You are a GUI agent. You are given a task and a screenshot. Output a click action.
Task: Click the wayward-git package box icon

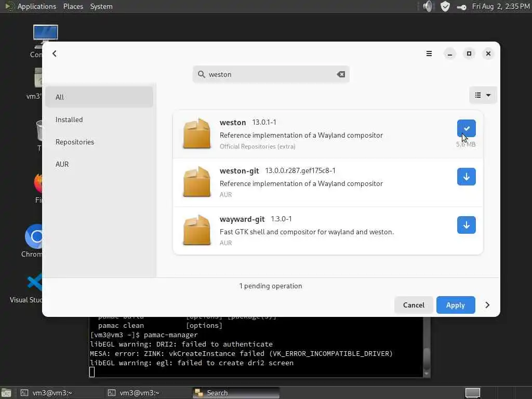point(197,230)
